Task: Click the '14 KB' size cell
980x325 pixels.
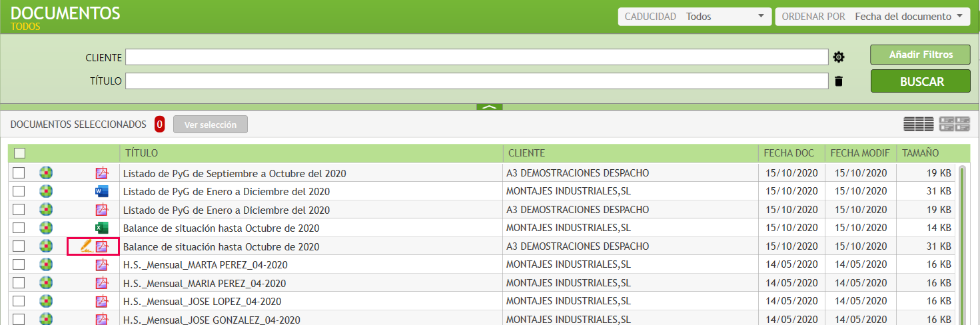Action: point(938,228)
